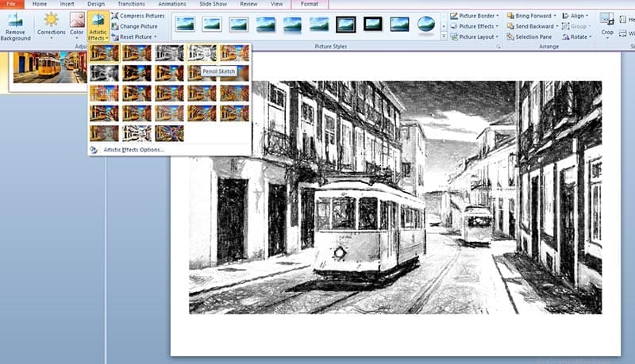The image size is (635, 364).
Task: Select the Pencil Sketch effect thumbnail
Action: tap(202, 53)
